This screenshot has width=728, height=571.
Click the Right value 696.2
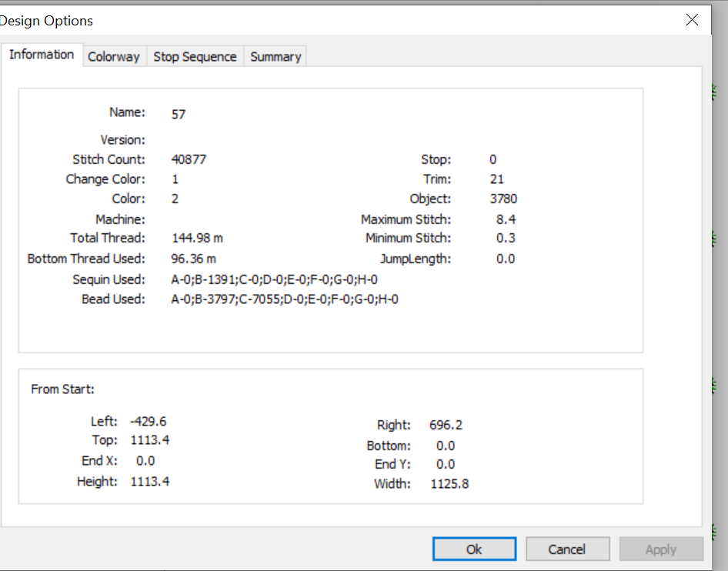(446, 426)
